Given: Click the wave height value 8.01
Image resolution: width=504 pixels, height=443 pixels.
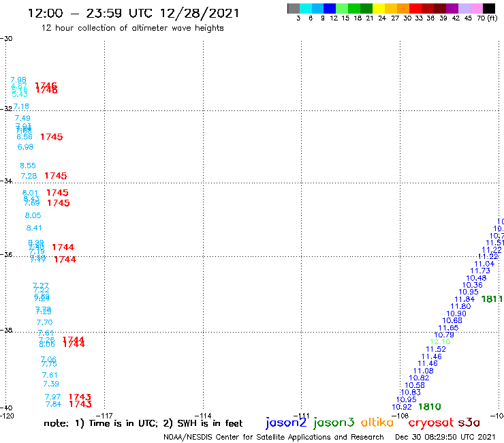Looking at the screenshot, I should (30, 193).
